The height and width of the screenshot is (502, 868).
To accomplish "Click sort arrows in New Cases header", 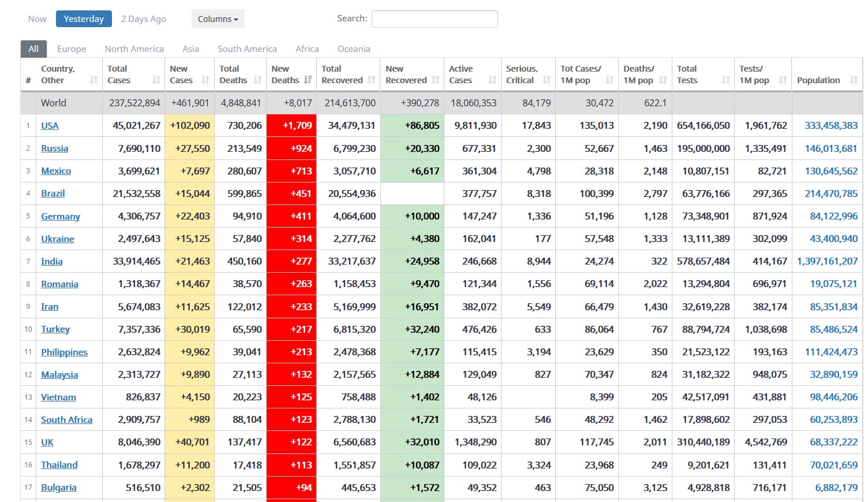I will pyautogui.click(x=205, y=80).
